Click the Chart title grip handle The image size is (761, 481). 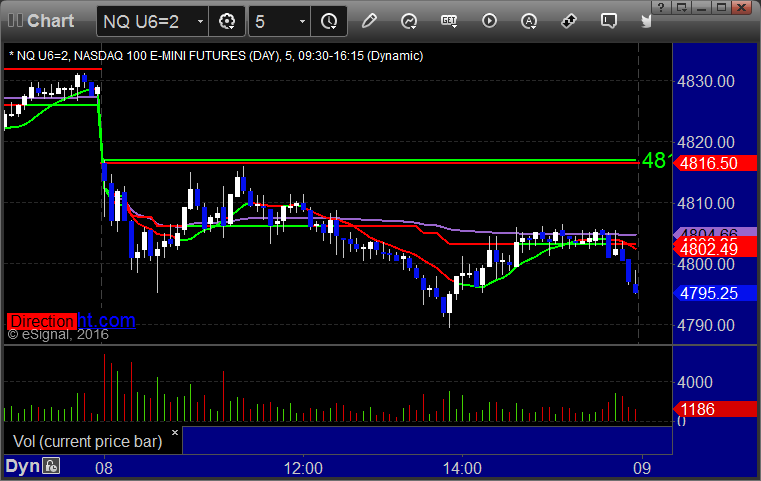(15, 20)
